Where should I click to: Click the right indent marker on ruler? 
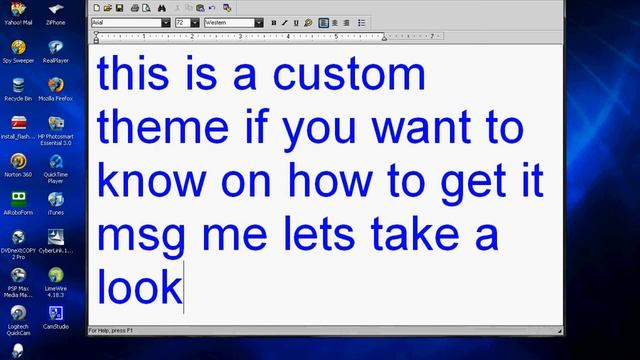pos(384,38)
